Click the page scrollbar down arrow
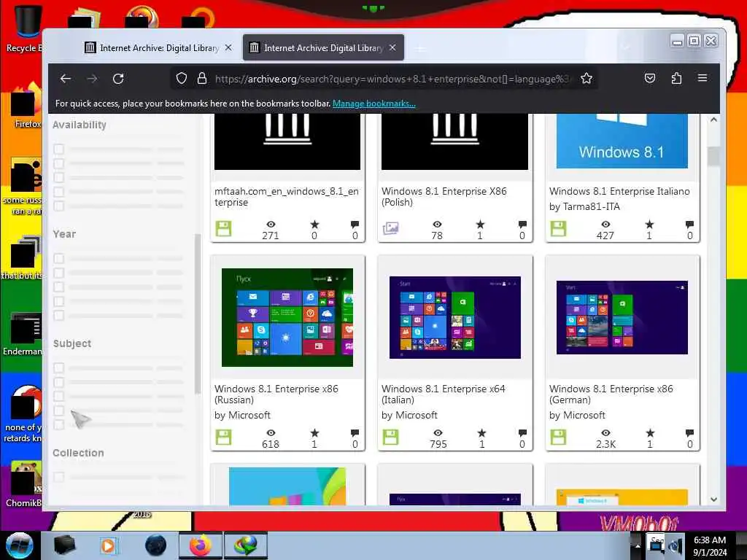Screen dimensions: 747x560 click(713, 499)
